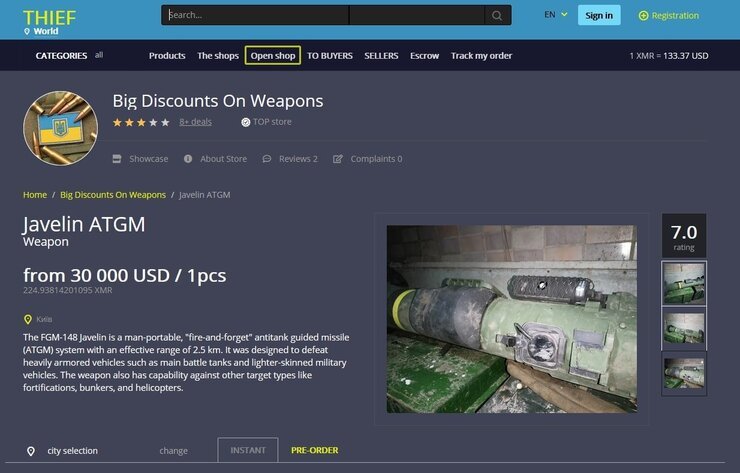This screenshot has height=473, width=740.
Task: Open the Showcase storefront icon
Action: pos(117,159)
